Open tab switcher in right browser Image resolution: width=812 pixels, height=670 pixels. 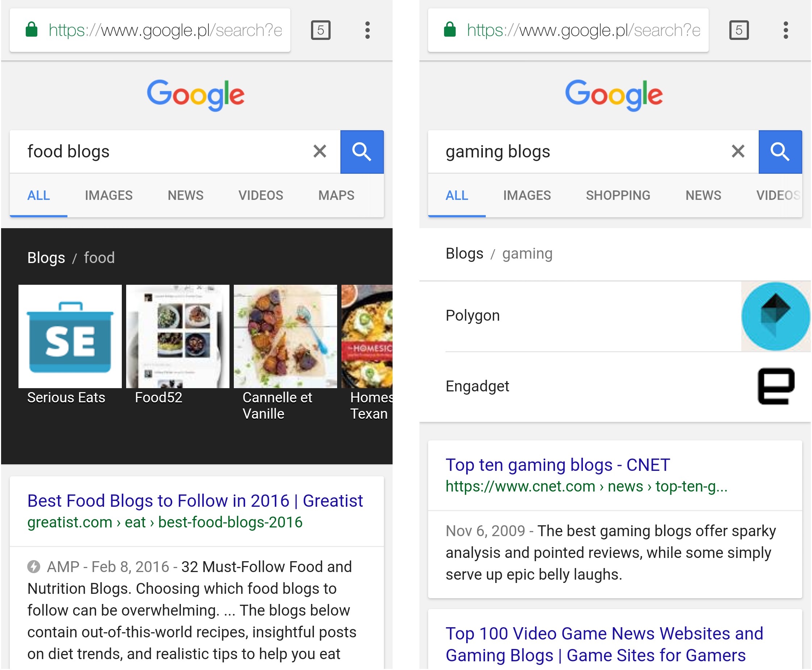[739, 30]
